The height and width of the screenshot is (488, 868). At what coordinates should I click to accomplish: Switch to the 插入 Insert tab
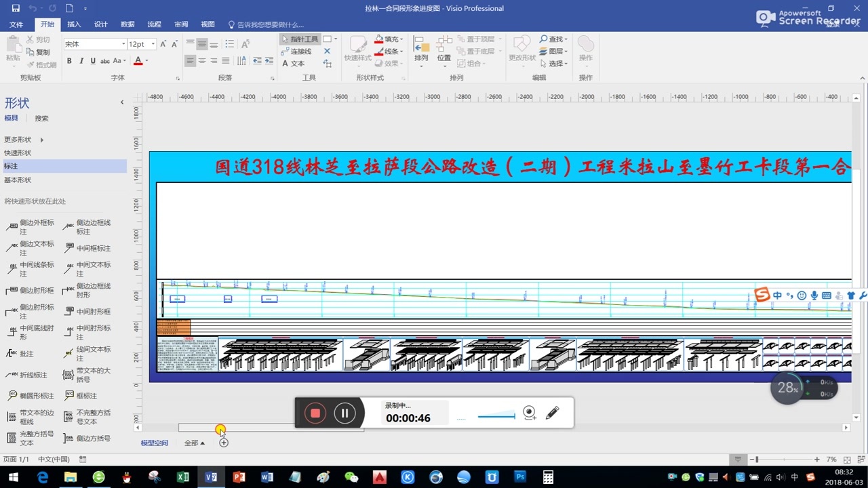point(74,24)
